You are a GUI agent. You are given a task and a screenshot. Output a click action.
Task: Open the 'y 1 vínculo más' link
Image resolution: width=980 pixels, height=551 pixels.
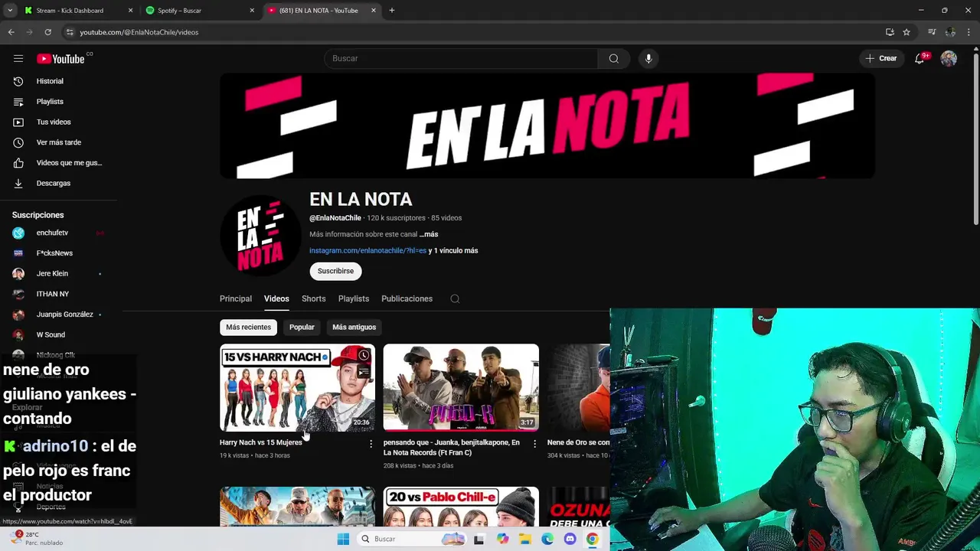click(453, 251)
